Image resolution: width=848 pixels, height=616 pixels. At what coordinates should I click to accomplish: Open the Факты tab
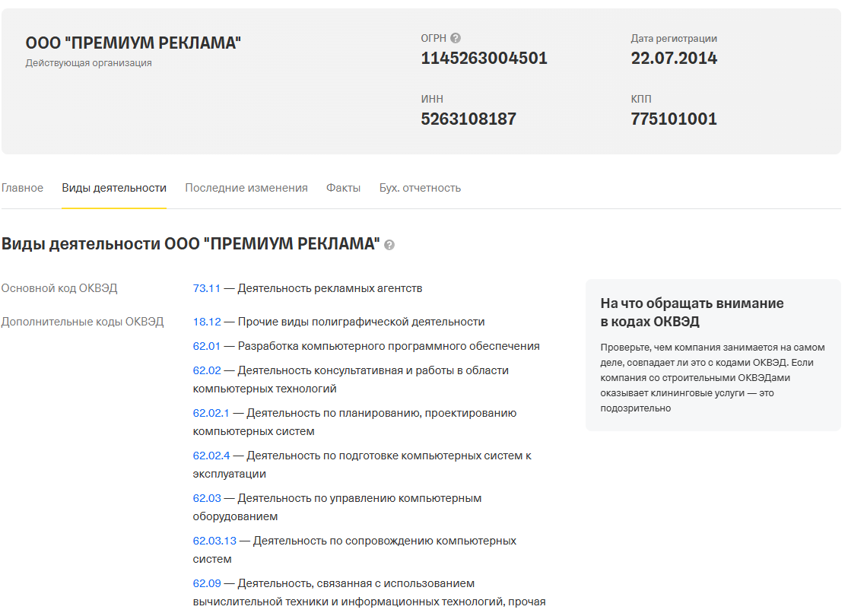click(x=343, y=188)
